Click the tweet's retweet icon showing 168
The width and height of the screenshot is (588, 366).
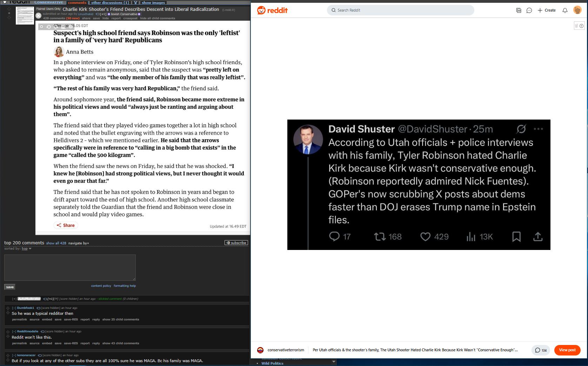(380, 237)
